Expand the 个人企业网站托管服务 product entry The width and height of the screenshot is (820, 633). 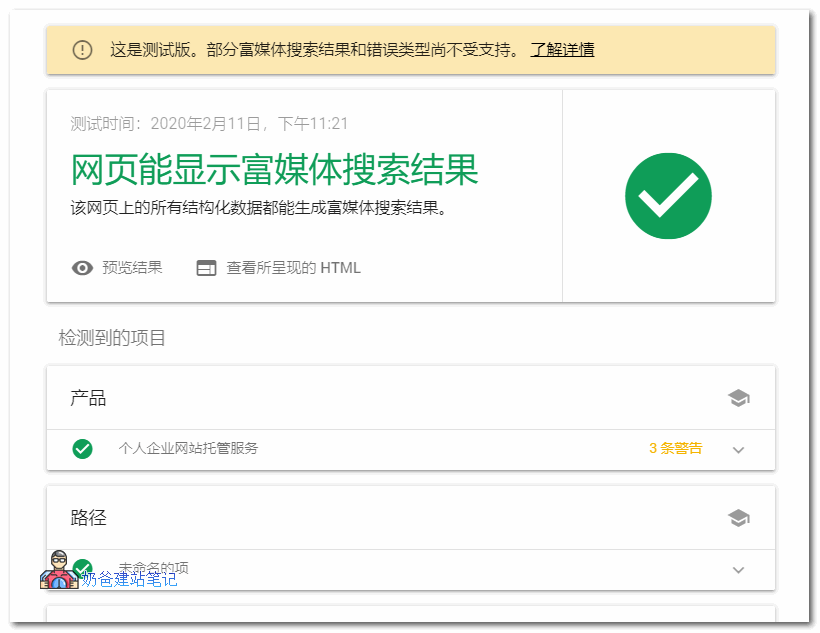click(x=738, y=450)
